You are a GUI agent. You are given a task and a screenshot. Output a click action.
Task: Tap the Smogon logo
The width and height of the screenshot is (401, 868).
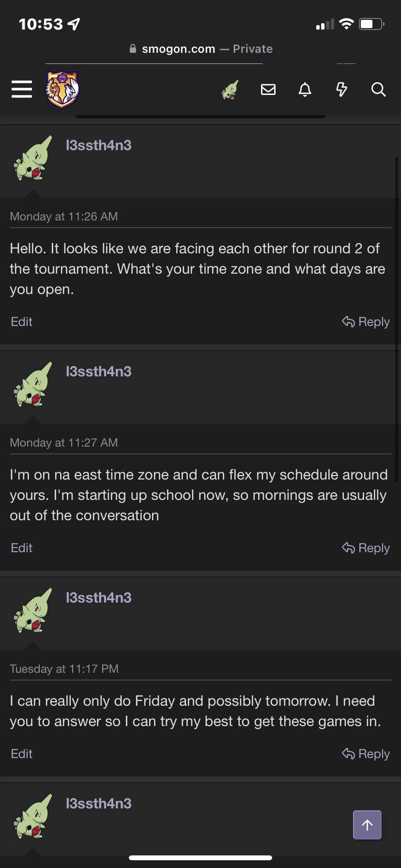pos(62,89)
